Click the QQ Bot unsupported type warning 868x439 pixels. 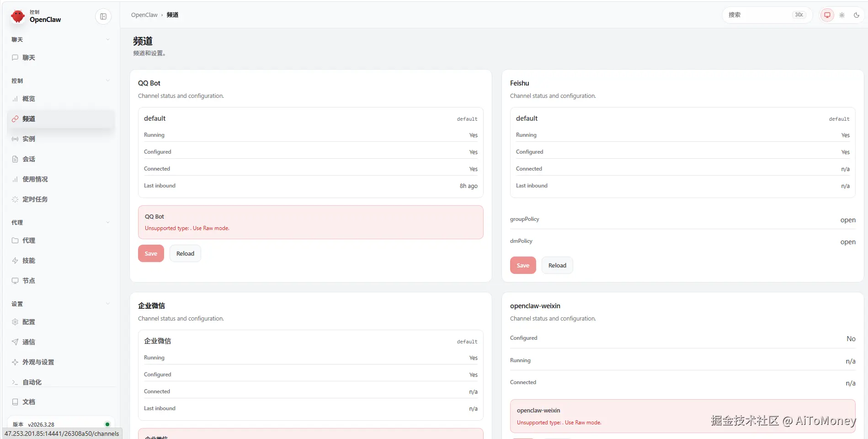tap(311, 222)
